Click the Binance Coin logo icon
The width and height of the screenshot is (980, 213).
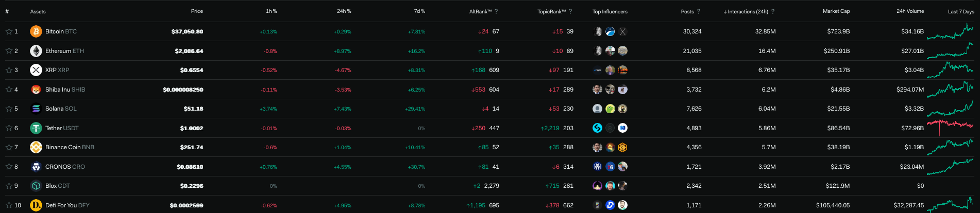click(x=36, y=147)
